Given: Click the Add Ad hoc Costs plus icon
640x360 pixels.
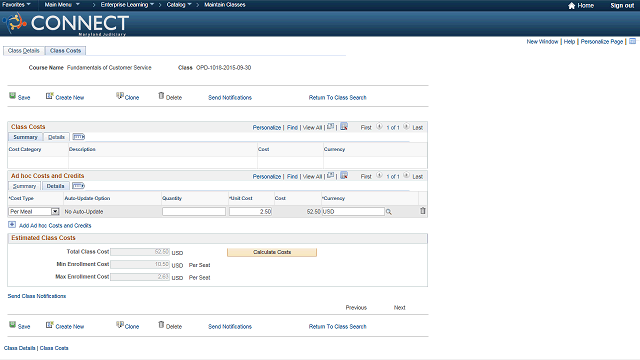Looking at the screenshot, I should [x=12, y=225].
